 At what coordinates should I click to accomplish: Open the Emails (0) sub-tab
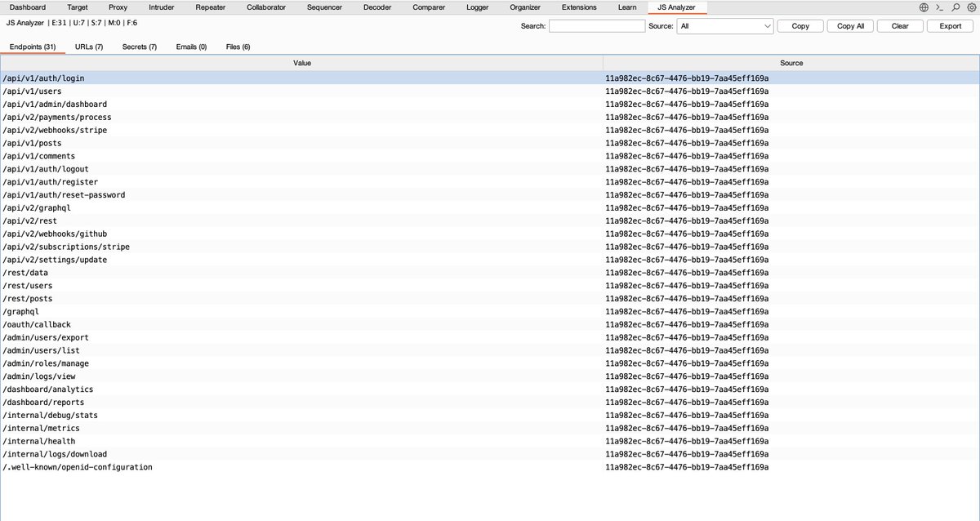[x=191, y=47]
